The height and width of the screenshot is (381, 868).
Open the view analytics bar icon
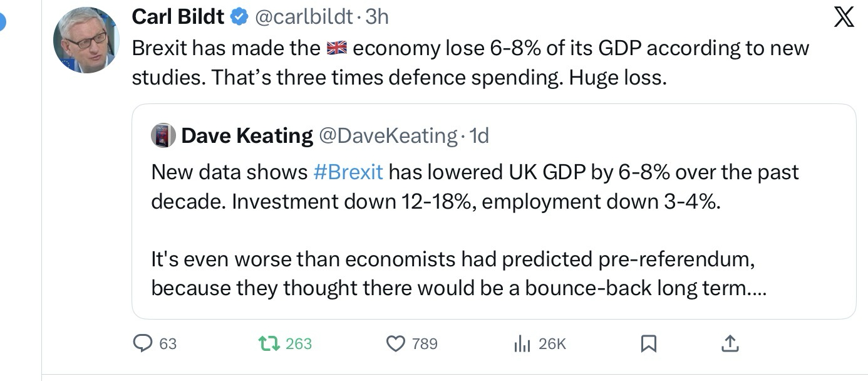coord(522,343)
